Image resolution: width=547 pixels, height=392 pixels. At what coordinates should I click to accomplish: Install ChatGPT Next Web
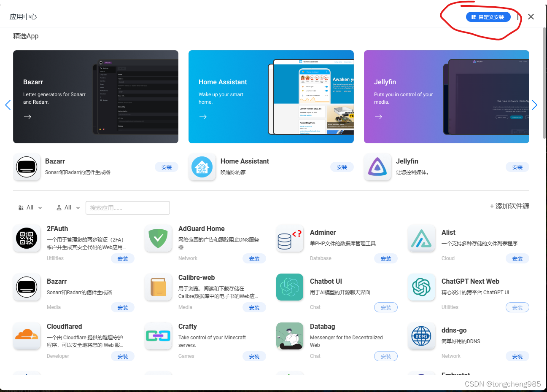click(x=517, y=308)
